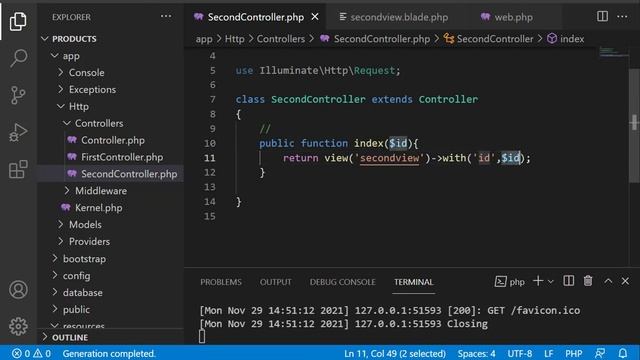
Task: Click index method symbol in breadcrumb
Action: tap(566, 39)
